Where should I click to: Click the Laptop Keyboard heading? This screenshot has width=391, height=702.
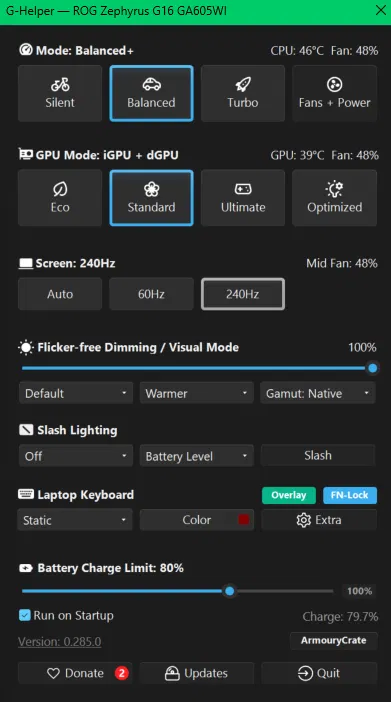[x=86, y=495]
